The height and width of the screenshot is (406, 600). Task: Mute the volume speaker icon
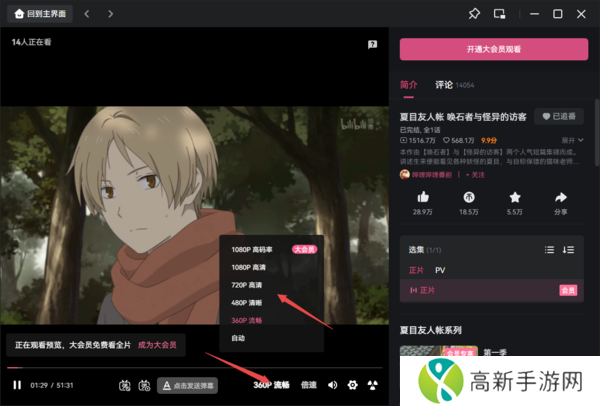click(333, 385)
